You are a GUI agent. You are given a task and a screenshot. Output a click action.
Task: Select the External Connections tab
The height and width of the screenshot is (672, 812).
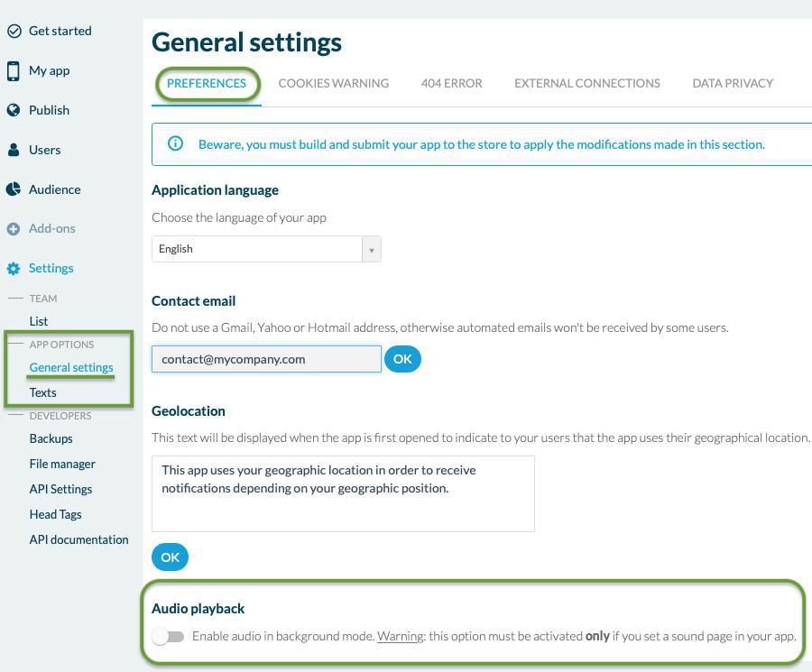point(586,83)
